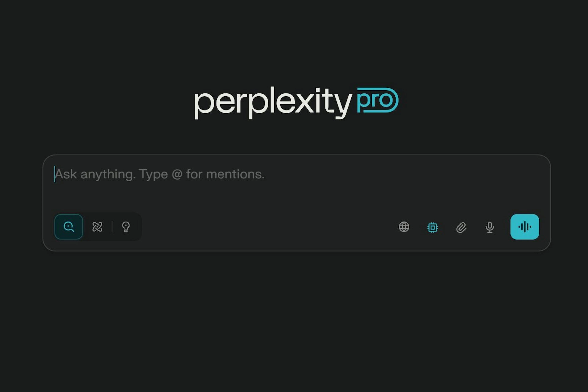Click the text cursor before "Ask anything"

click(x=55, y=174)
